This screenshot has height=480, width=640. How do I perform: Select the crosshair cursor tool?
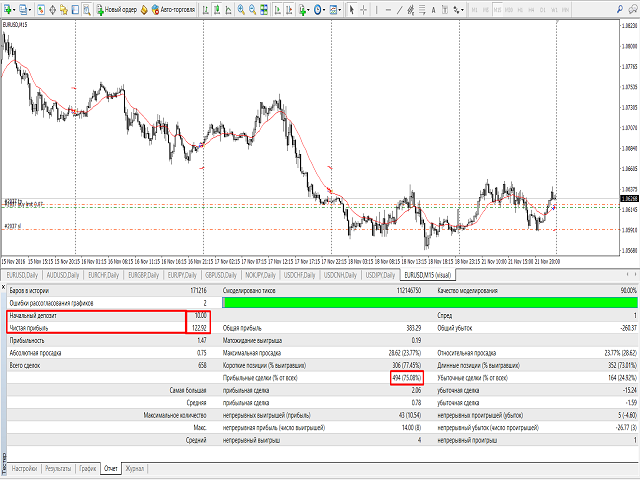(x=363, y=9)
